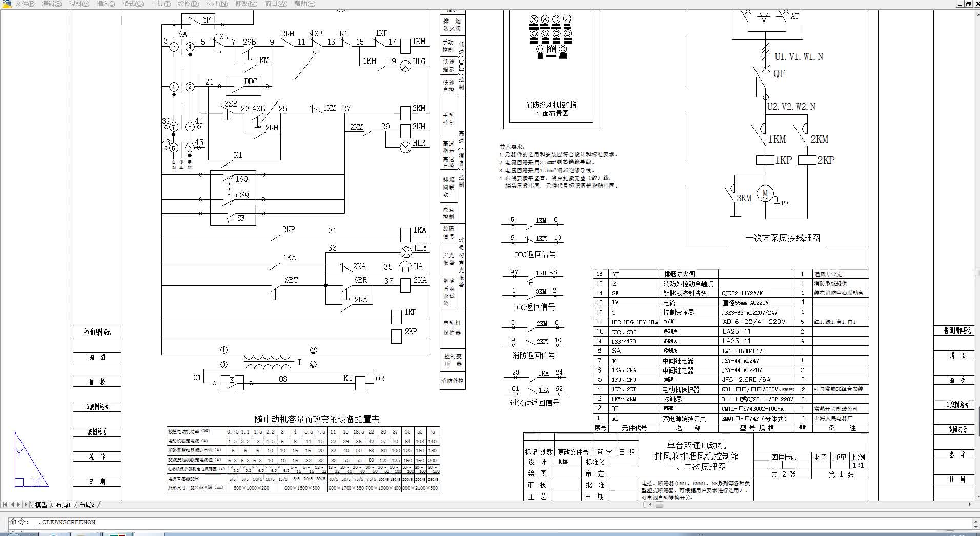Open the 编辑(E) menu
The width and height of the screenshot is (980, 536).
51,4
